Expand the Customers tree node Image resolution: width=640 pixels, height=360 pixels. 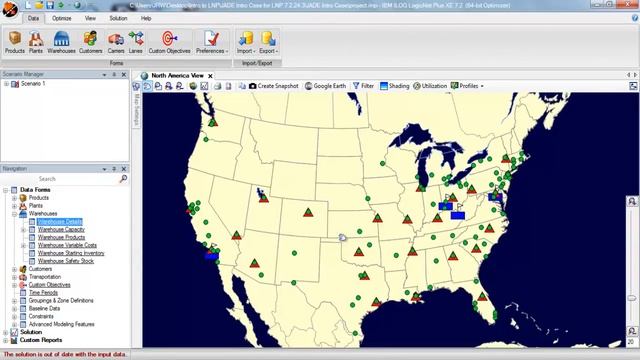(14, 269)
